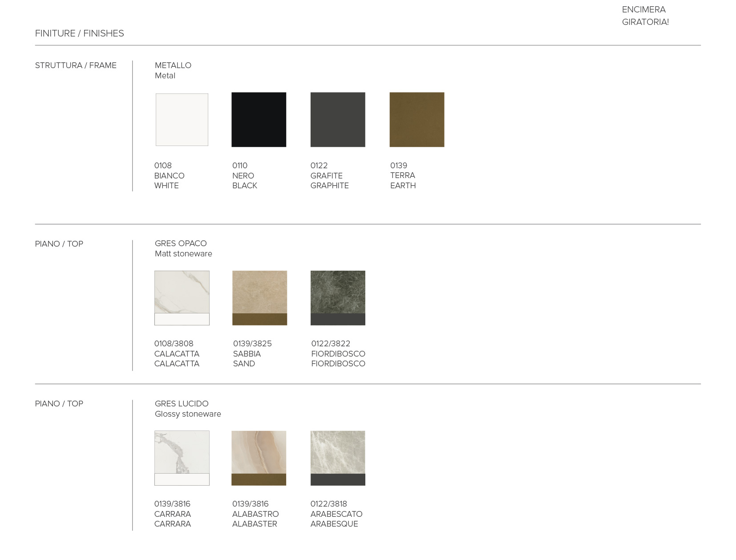Choose the Grafite graphite metal swatch
Viewport: 736px width, 560px height.
[337, 119]
